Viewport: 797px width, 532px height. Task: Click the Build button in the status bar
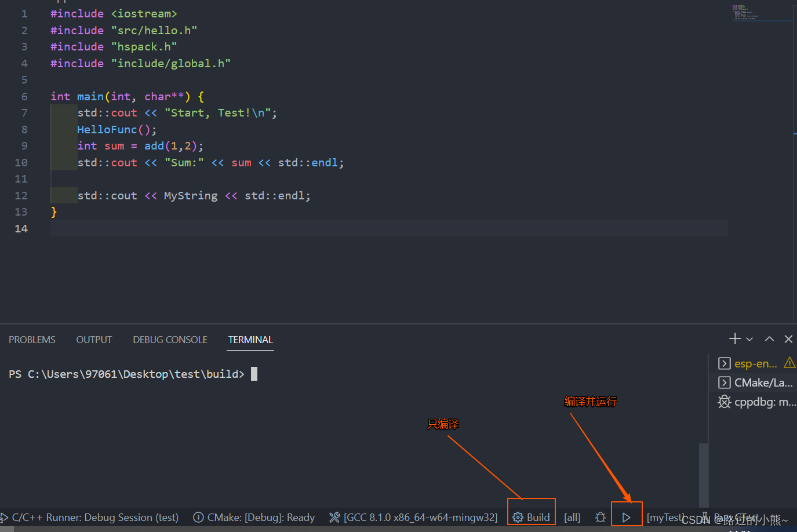pos(532,518)
